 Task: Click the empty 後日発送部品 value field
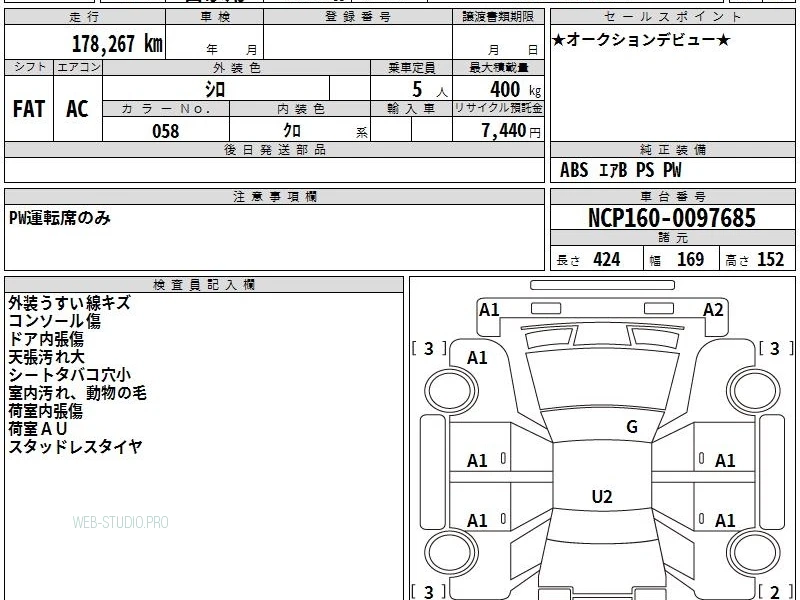(274, 170)
